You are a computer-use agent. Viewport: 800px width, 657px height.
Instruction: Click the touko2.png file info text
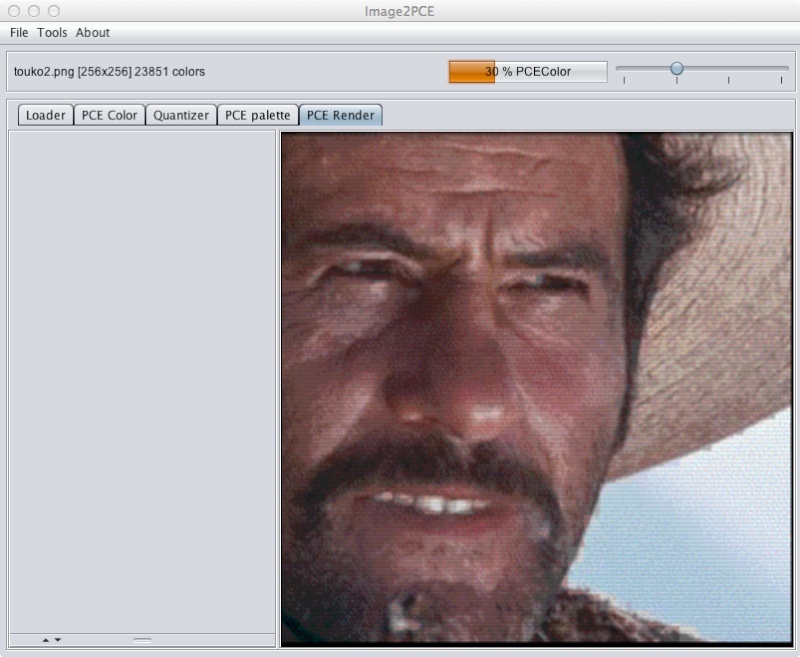pyautogui.click(x=109, y=72)
